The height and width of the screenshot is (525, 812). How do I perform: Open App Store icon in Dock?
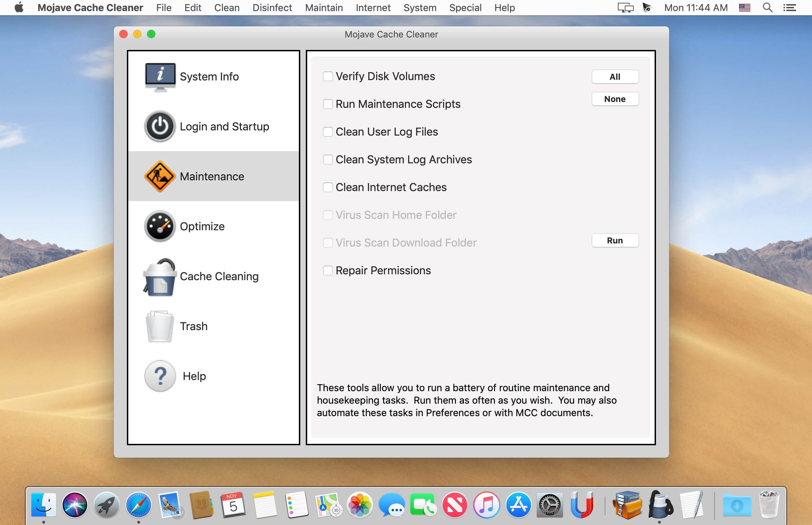[x=518, y=505]
